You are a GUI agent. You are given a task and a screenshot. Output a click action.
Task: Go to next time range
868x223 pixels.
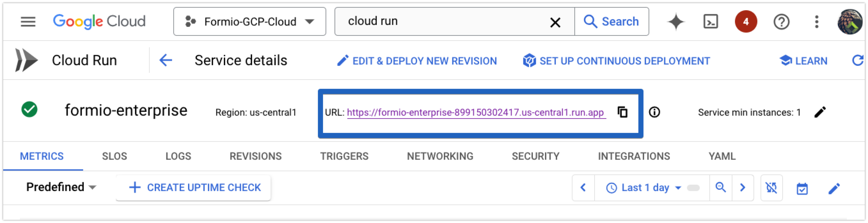pos(743,188)
